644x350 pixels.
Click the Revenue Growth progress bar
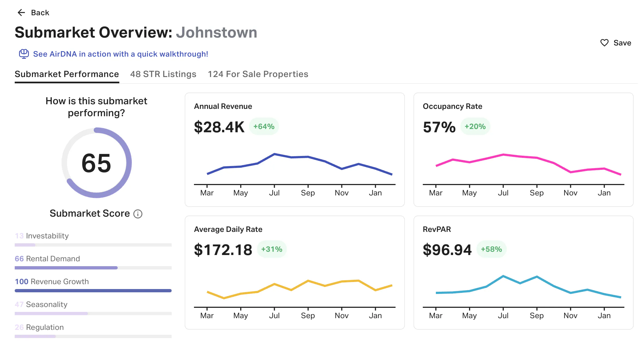[93, 291]
